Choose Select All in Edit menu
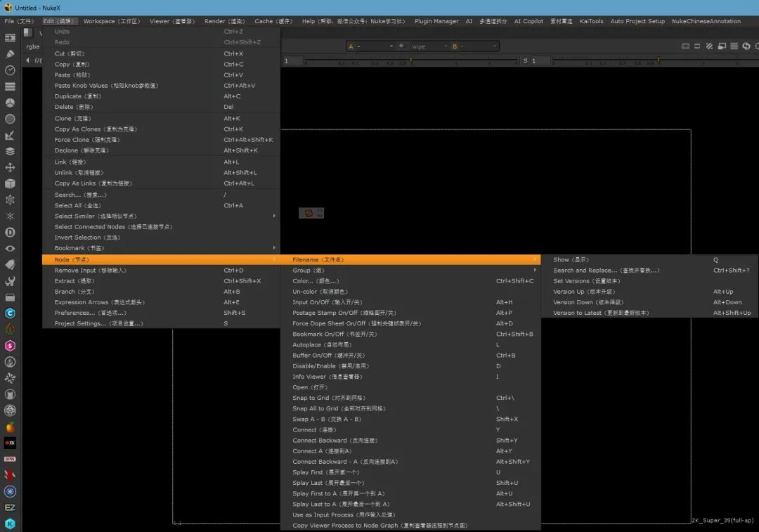 click(161, 205)
